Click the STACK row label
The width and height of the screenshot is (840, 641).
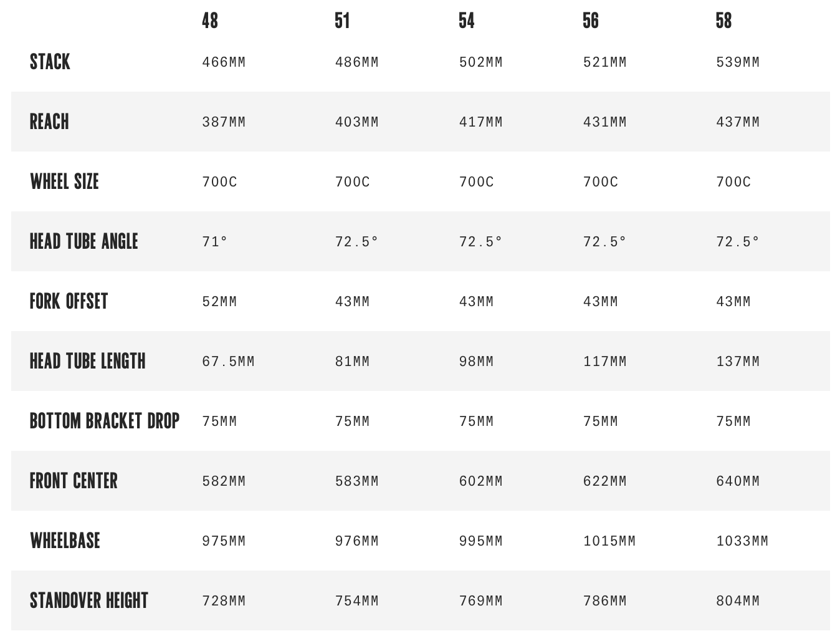tap(50, 62)
